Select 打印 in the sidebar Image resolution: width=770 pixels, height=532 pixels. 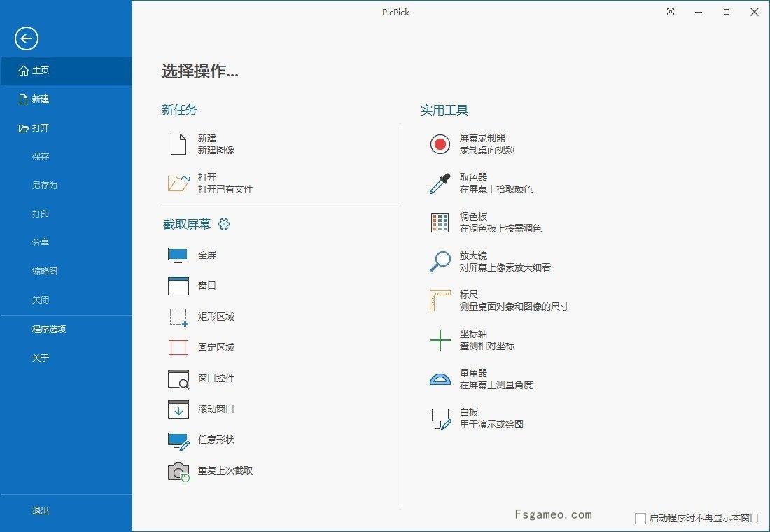[x=41, y=214]
